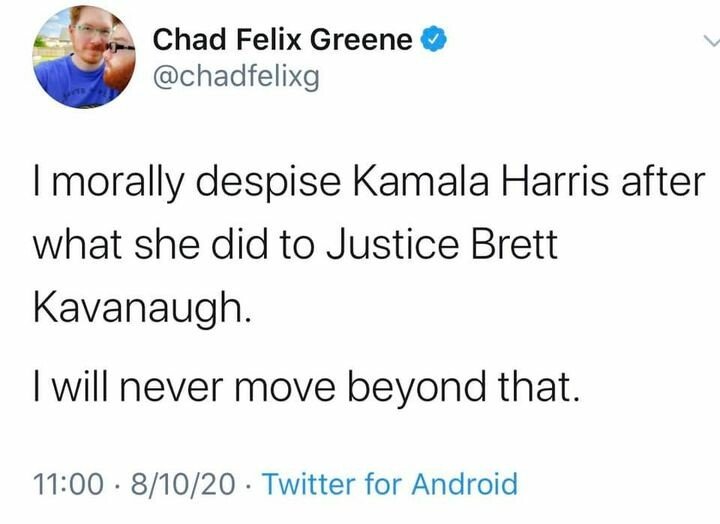Click the blue verified badge icon

431,40
